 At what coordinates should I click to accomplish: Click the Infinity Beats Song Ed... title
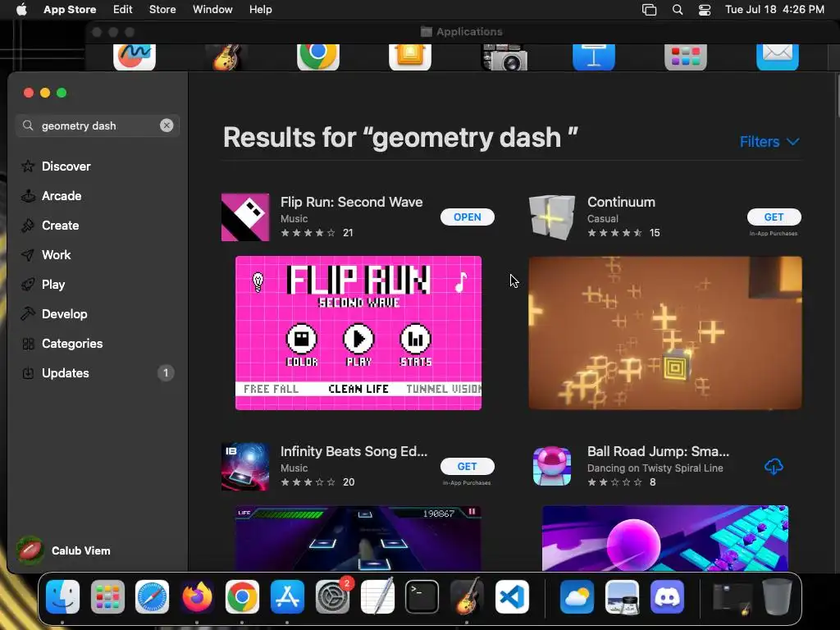pos(354,451)
